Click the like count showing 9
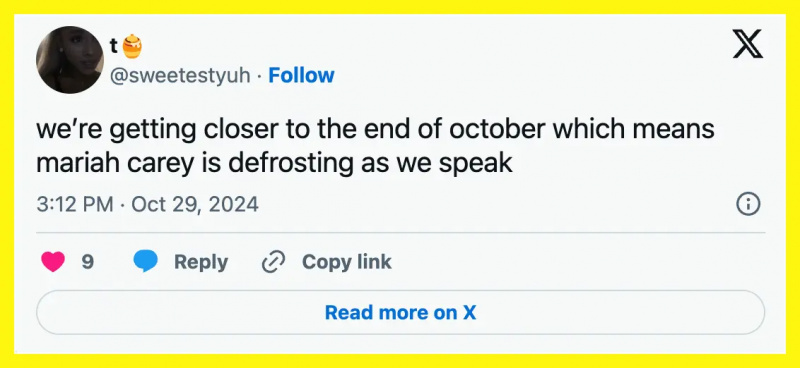Viewport: 800px width, 368px height. (x=88, y=262)
